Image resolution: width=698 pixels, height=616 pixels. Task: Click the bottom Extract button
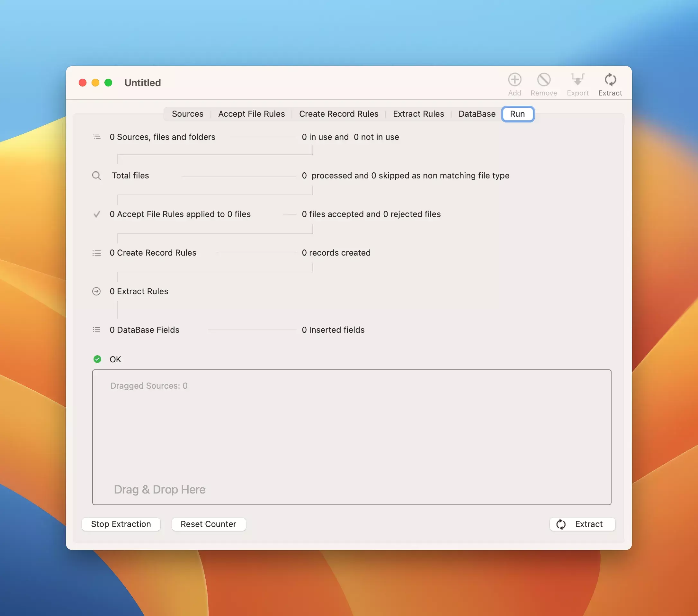(x=582, y=524)
